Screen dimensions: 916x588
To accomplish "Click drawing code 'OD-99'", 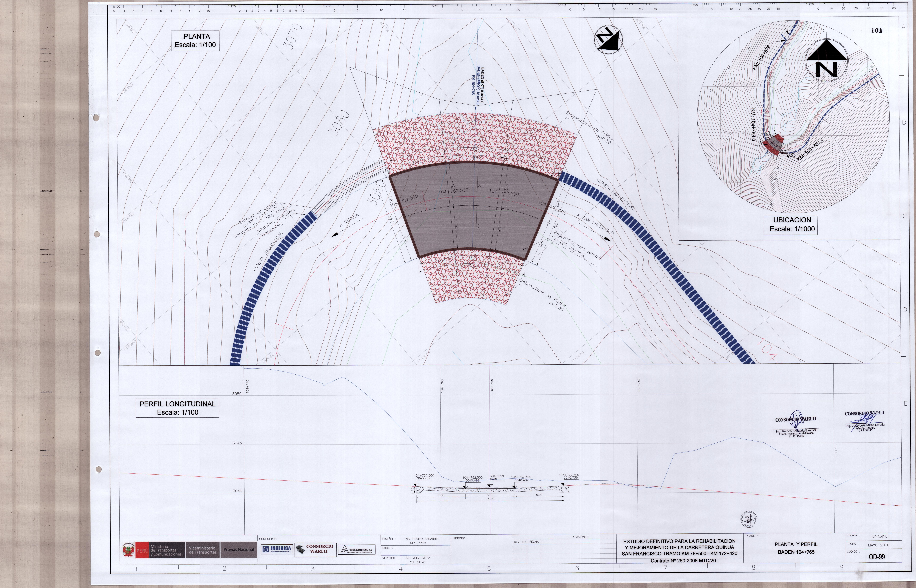I will pyautogui.click(x=877, y=557).
